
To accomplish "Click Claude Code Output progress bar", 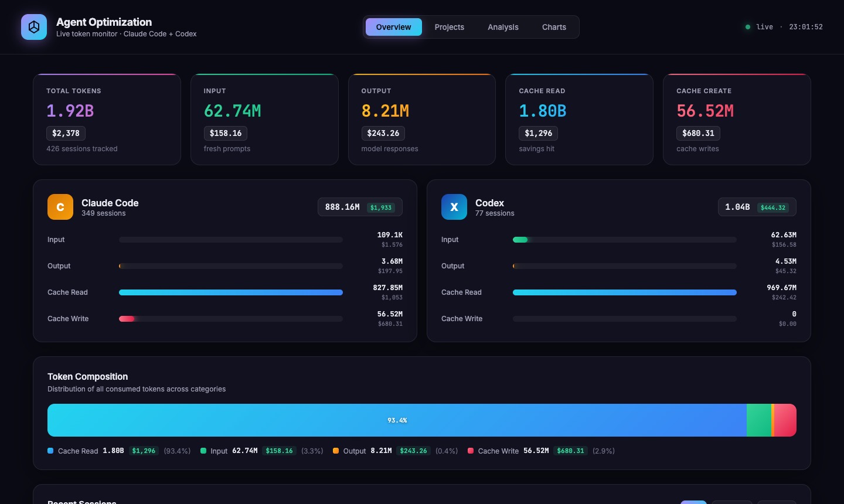I will coord(231,266).
